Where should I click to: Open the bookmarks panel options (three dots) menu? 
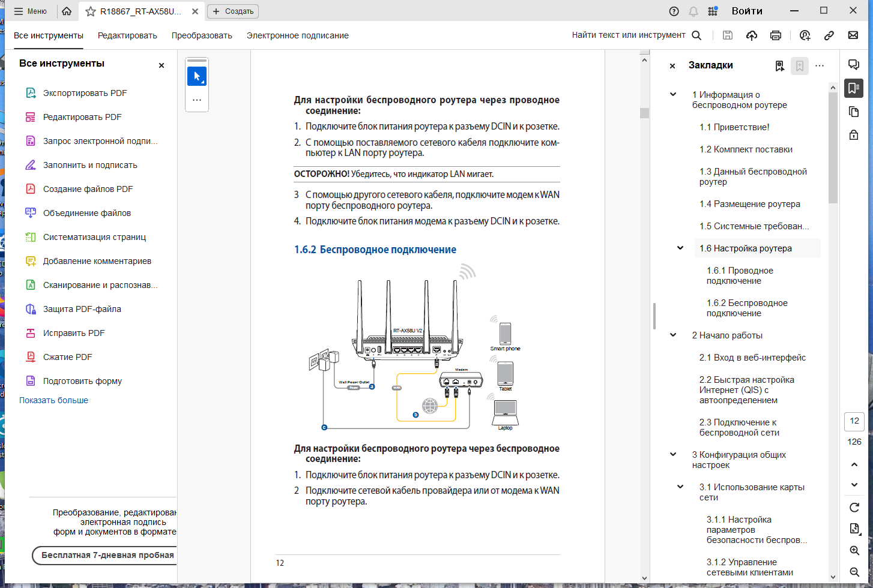point(820,65)
